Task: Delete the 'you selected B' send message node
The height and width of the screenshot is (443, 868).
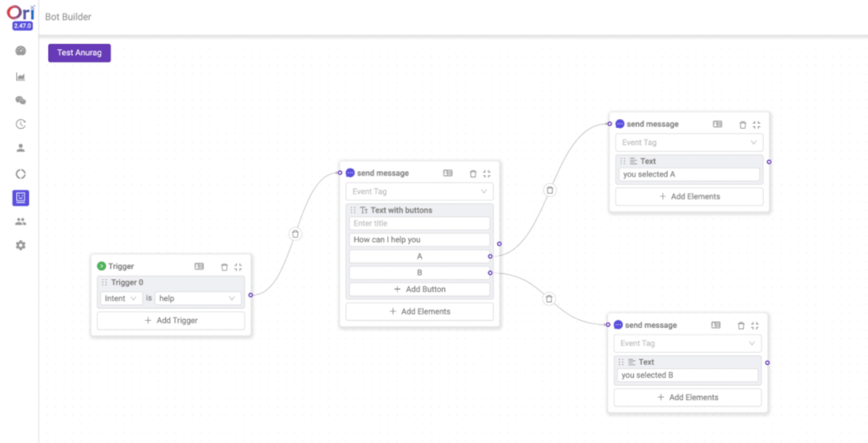Action: pos(741,326)
